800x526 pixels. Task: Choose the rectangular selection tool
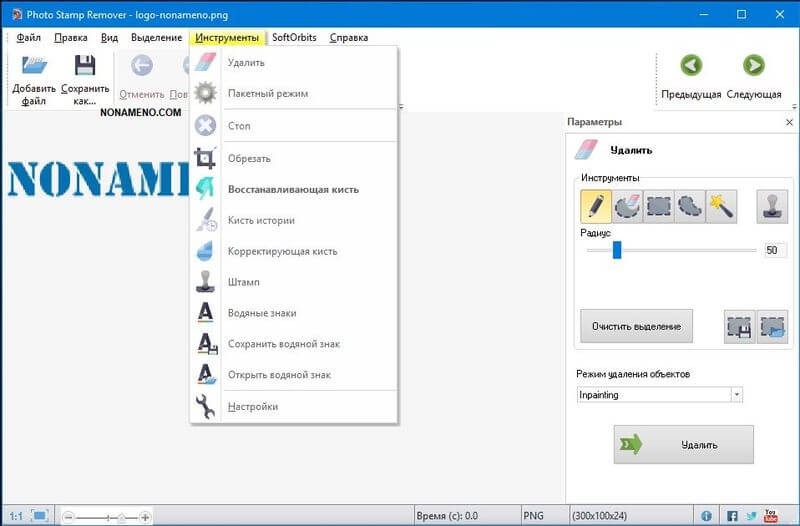pos(659,206)
